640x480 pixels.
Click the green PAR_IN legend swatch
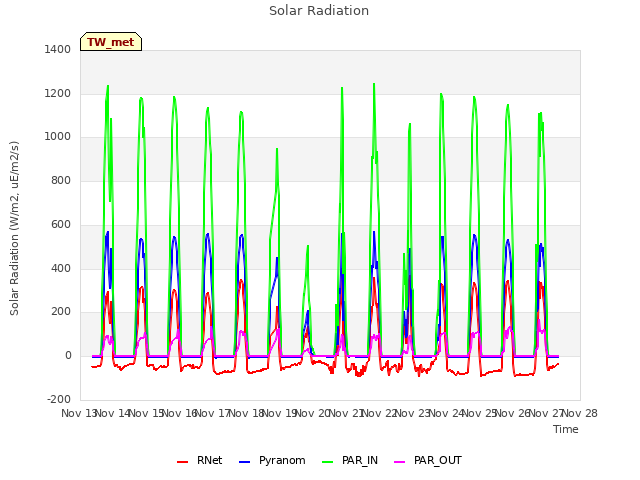click(327, 462)
